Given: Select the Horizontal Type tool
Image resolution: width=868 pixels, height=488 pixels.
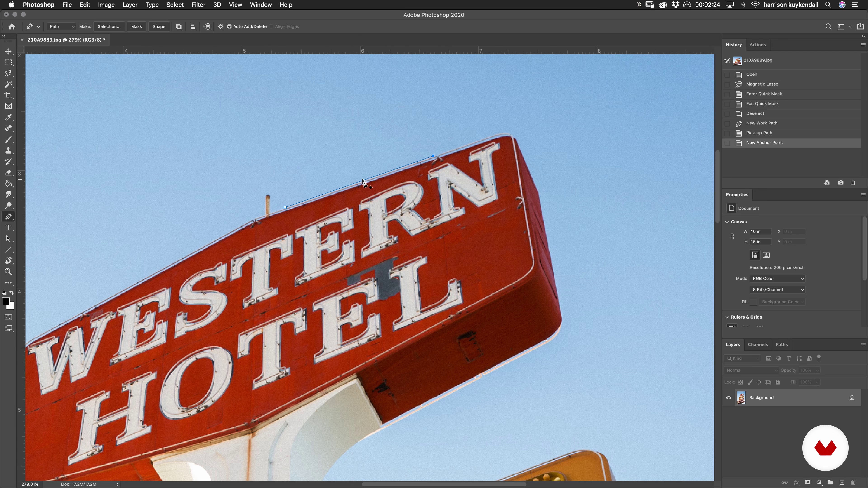Looking at the screenshot, I should tap(8, 228).
